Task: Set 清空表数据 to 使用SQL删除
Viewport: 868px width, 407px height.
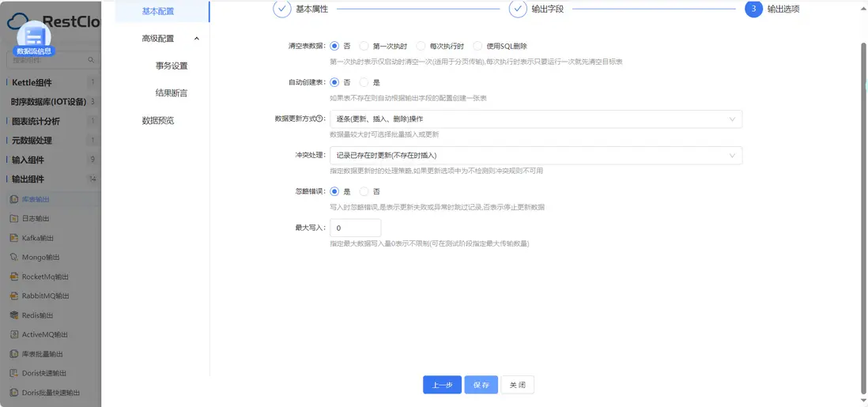Action: [477, 46]
